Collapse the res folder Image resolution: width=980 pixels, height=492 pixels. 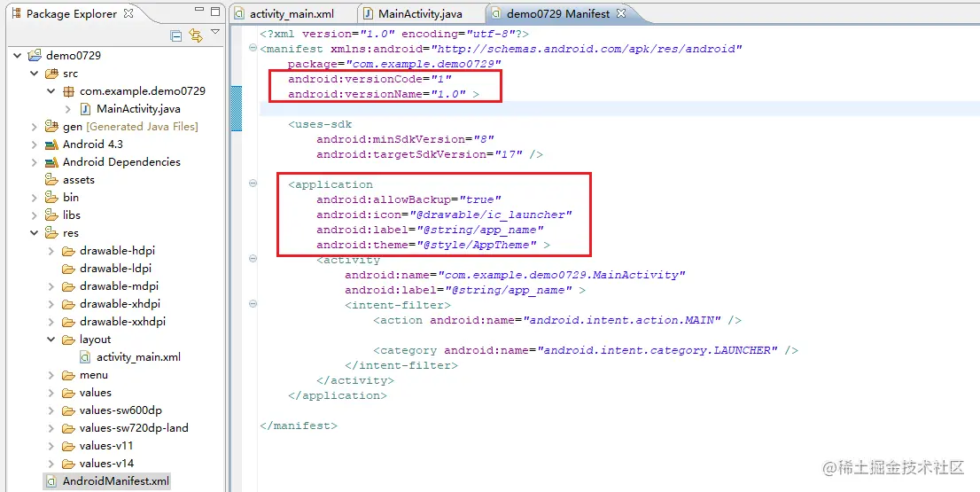point(35,233)
